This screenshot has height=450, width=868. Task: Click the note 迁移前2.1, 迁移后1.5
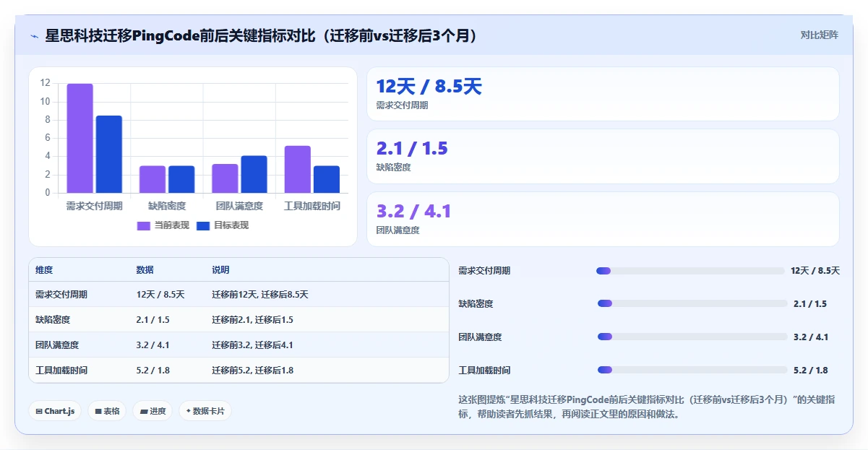pyautogui.click(x=252, y=319)
